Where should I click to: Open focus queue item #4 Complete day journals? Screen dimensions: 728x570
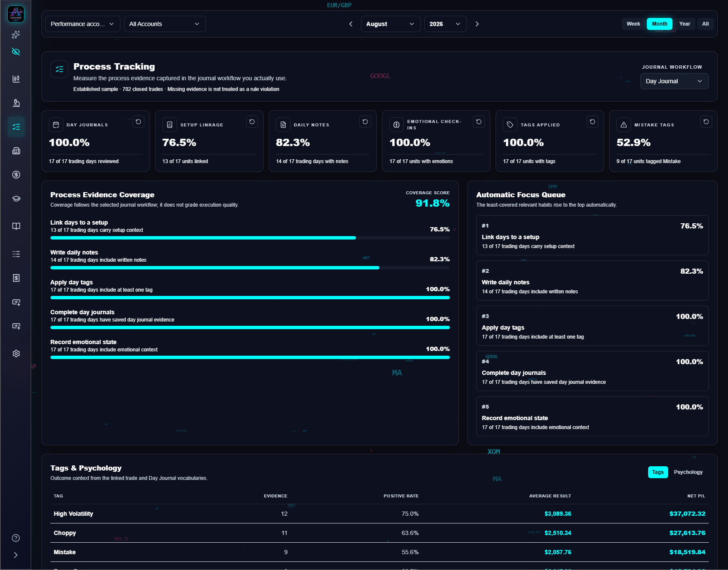coord(592,371)
